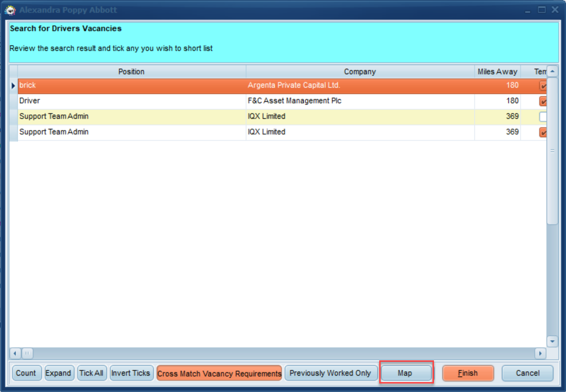Select the brick row indicator arrow
The image size is (566, 392).
(13, 86)
